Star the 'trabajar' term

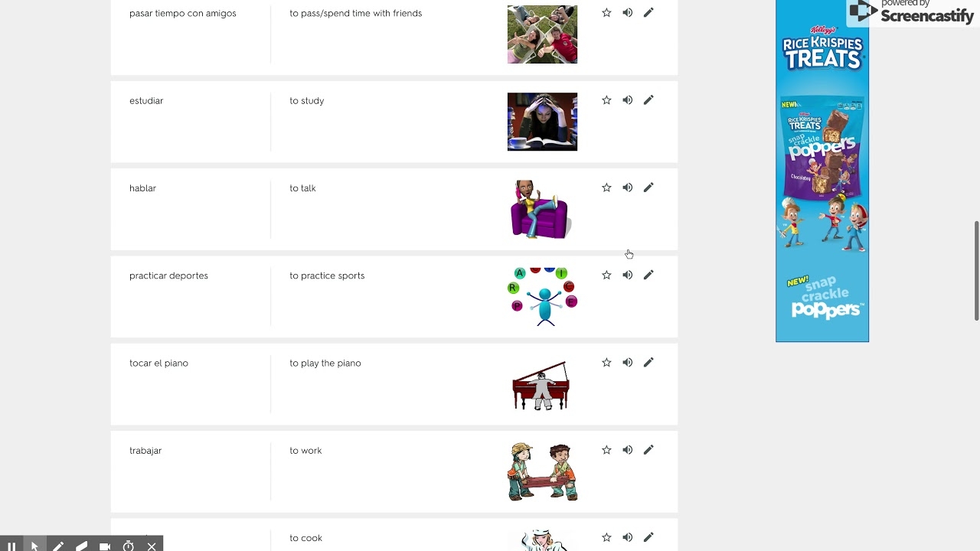(606, 450)
